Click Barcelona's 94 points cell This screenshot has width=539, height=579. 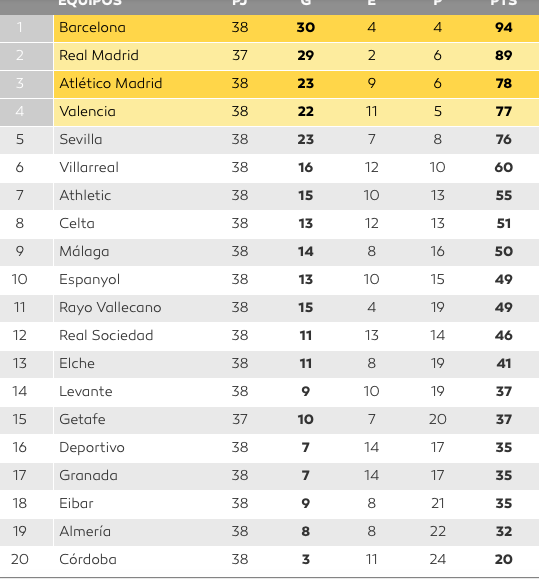pos(504,27)
